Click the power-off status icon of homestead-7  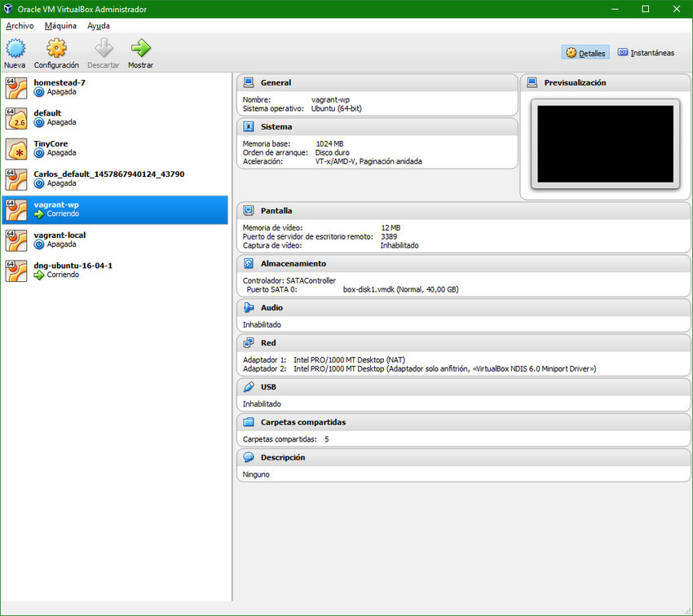[39, 92]
